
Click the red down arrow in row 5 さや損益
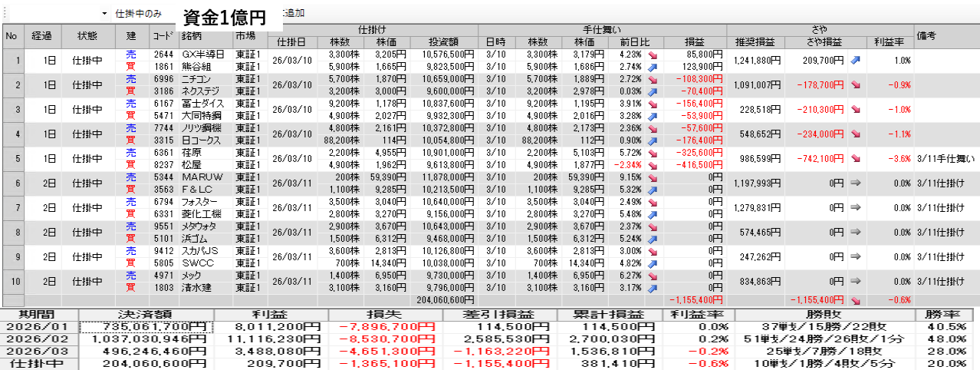point(855,159)
